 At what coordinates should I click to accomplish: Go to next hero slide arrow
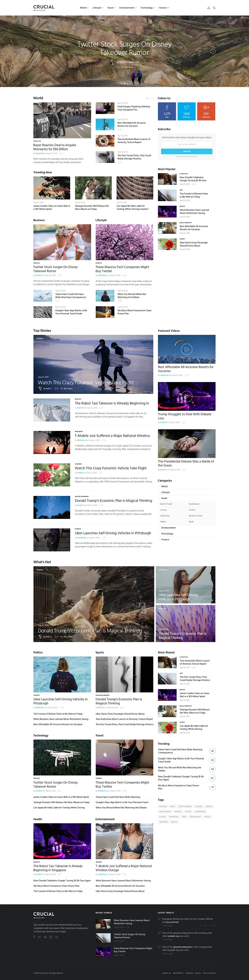tap(213, 51)
